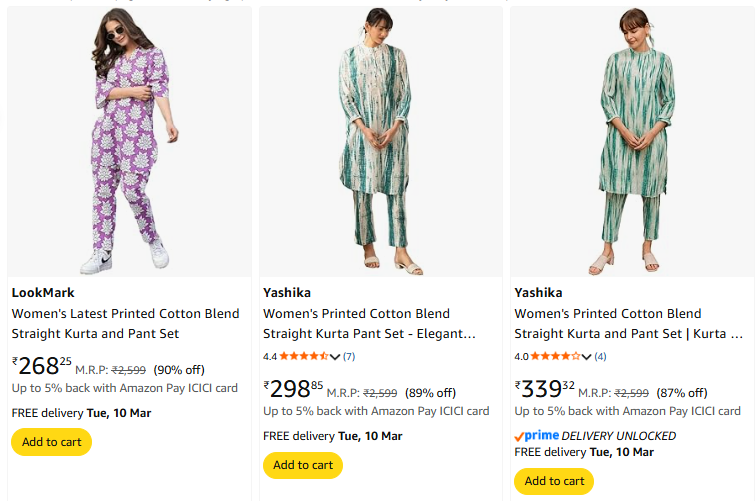Open the (7) reviews count link

click(349, 357)
